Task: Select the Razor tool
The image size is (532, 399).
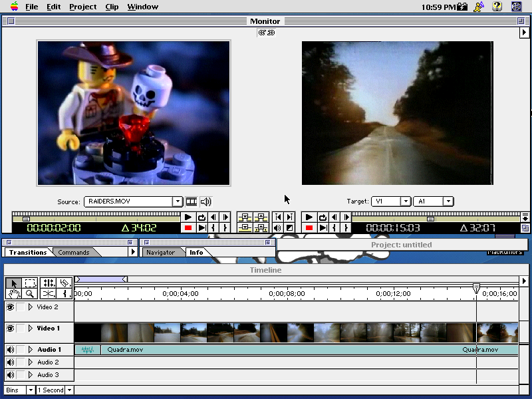Action: pyautogui.click(x=65, y=283)
